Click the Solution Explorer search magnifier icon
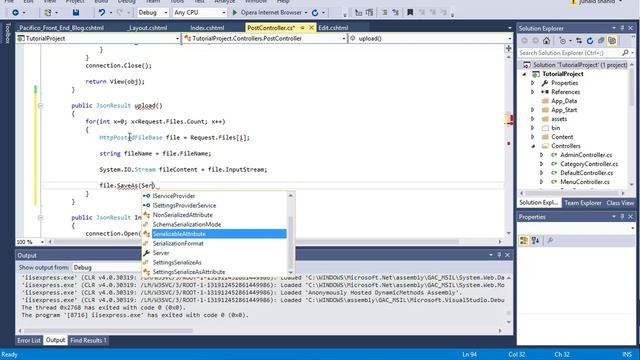Image resolution: width=640 pixels, height=360 pixels. (x=626, y=53)
